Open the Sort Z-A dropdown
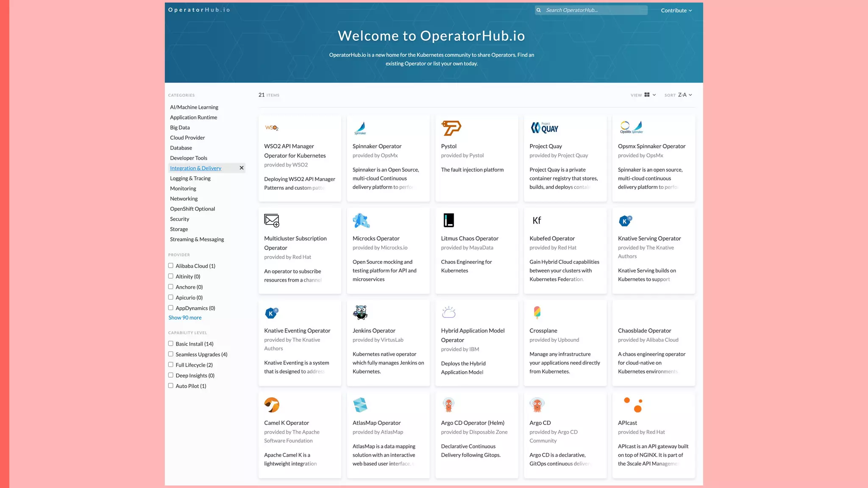 (684, 95)
